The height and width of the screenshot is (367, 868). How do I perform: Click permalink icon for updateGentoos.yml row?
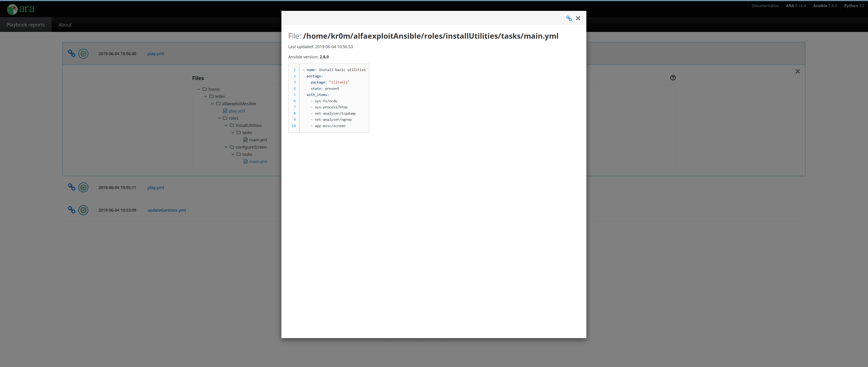point(71,210)
